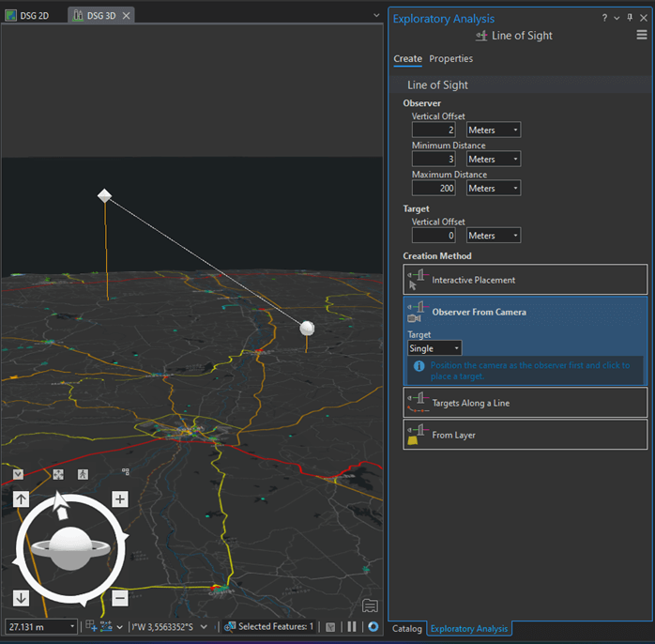
Task: Zoom out with the navigator minus button
Action: pos(120,598)
